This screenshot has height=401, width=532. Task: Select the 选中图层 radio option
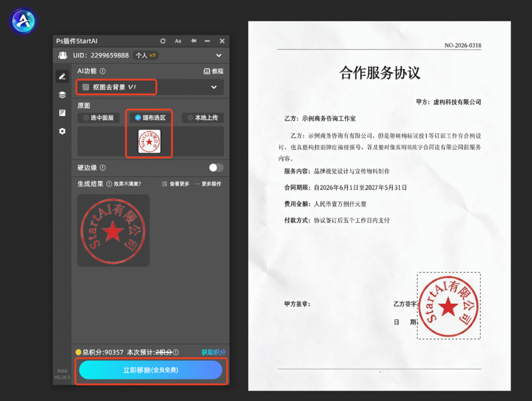click(98, 118)
